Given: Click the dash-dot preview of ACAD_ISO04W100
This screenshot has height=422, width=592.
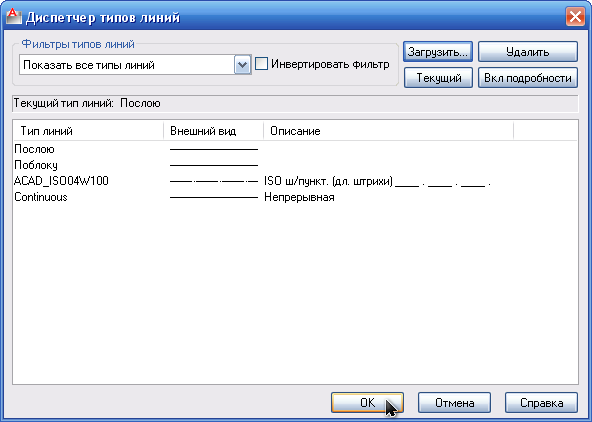Looking at the screenshot, I should [214, 182].
